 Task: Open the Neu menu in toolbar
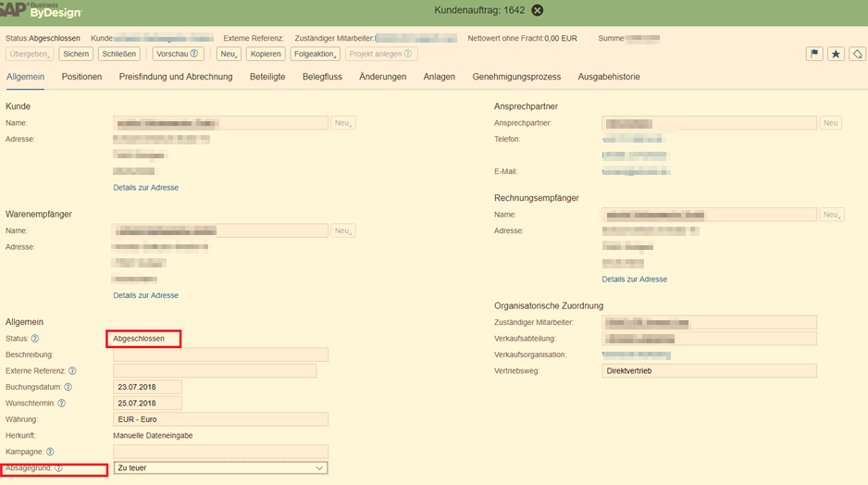(229, 54)
